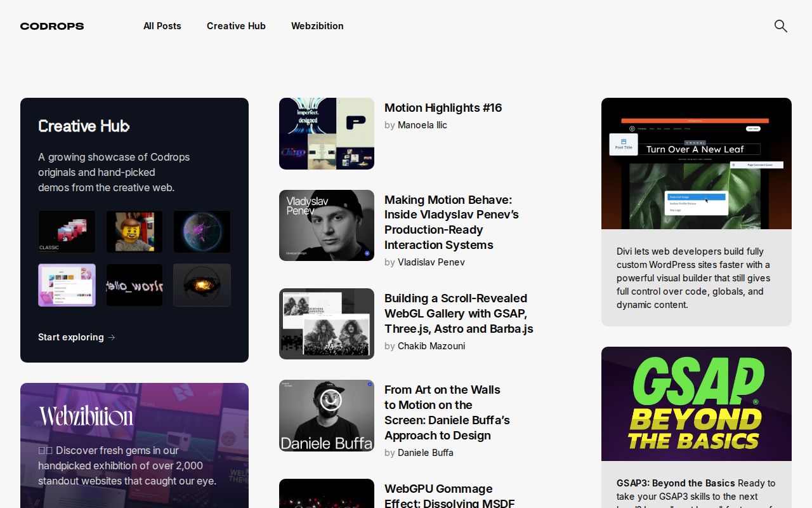
Task: Open the search
Action: point(780,26)
